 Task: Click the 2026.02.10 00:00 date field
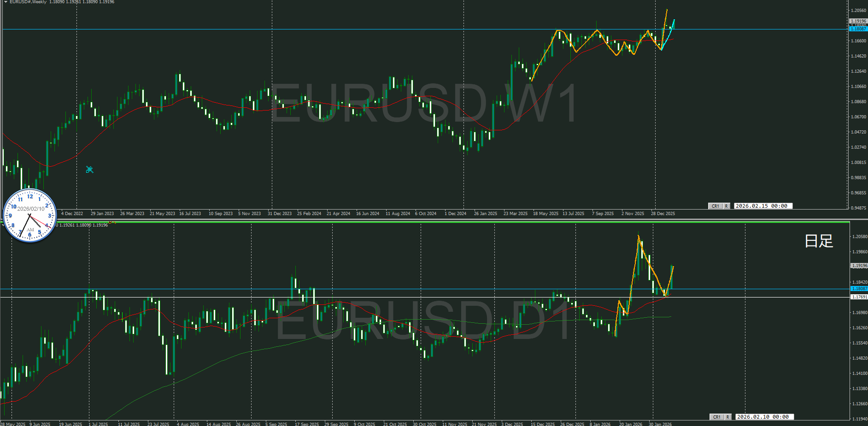[x=763, y=417]
